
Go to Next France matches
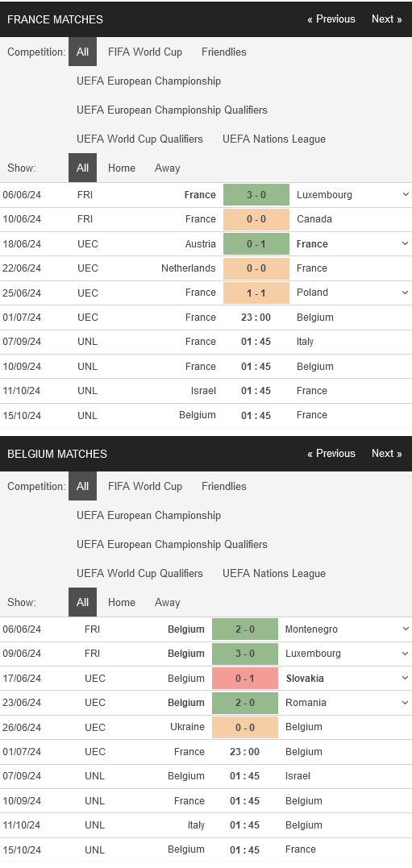click(x=386, y=19)
